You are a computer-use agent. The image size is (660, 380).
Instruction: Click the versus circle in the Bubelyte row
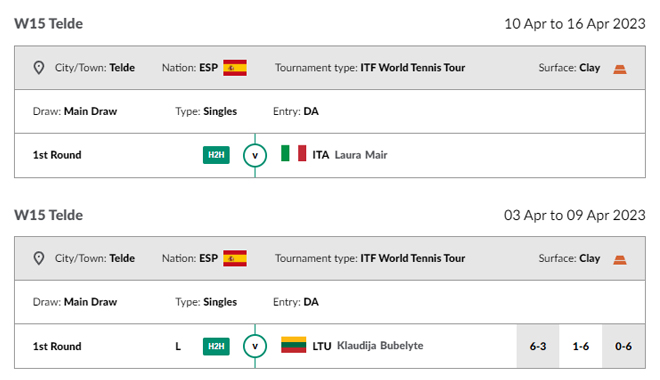point(255,346)
